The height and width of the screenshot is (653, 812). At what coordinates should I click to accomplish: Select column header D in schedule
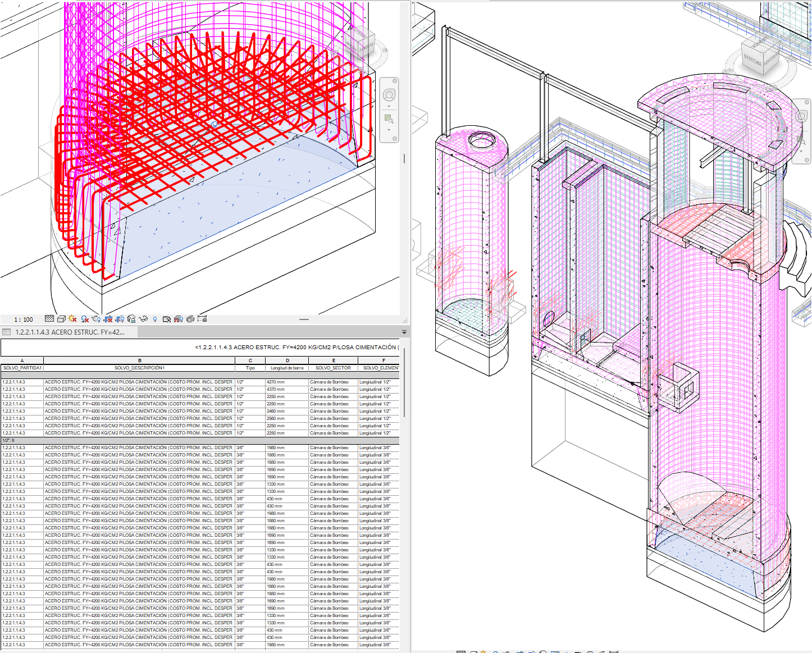pos(287,360)
